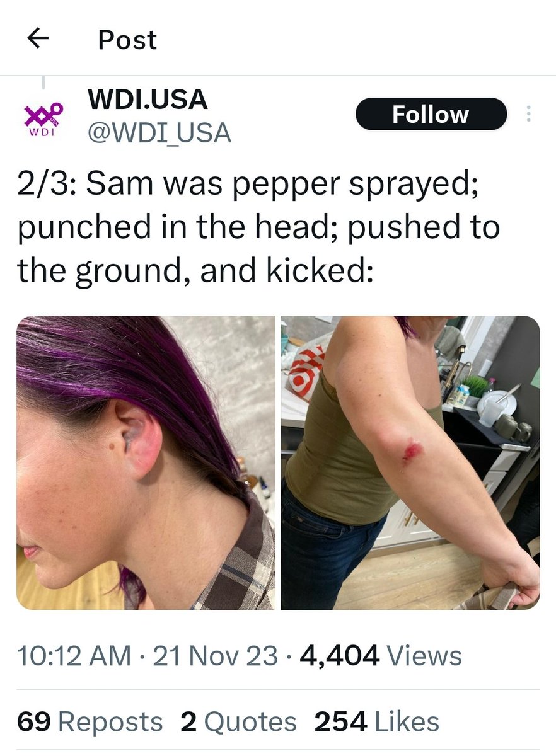Tap the Post header title
The height and width of the screenshot is (756, 556).
pyautogui.click(x=127, y=40)
